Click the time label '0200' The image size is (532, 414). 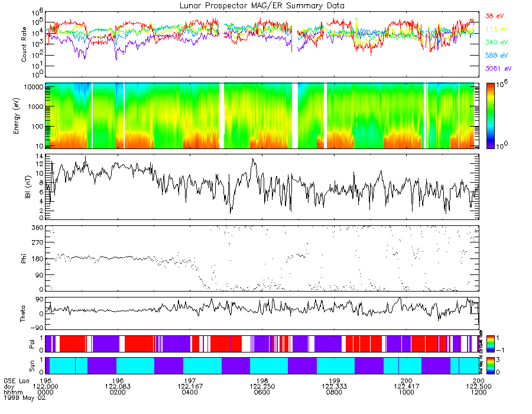coord(118,392)
